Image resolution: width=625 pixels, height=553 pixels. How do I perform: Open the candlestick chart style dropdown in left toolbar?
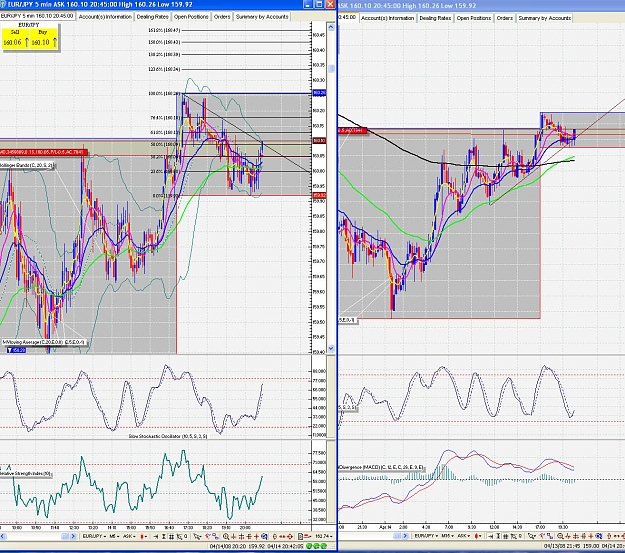[143, 536]
